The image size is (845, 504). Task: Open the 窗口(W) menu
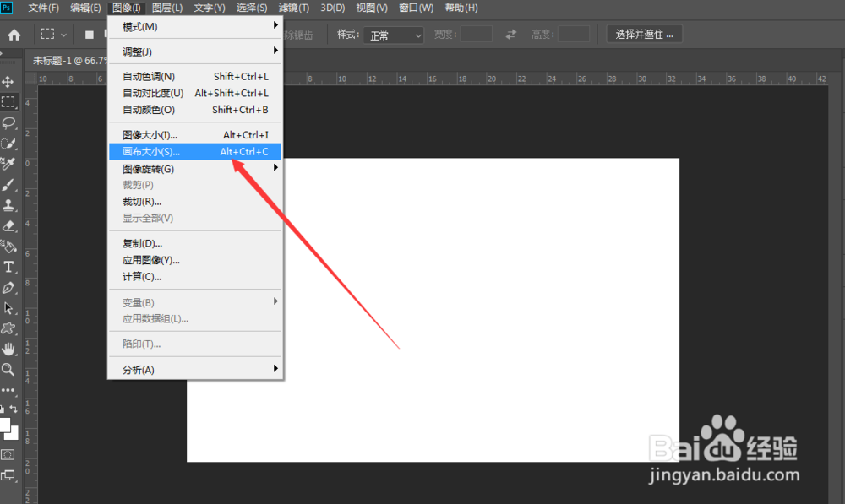tap(416, 8)
